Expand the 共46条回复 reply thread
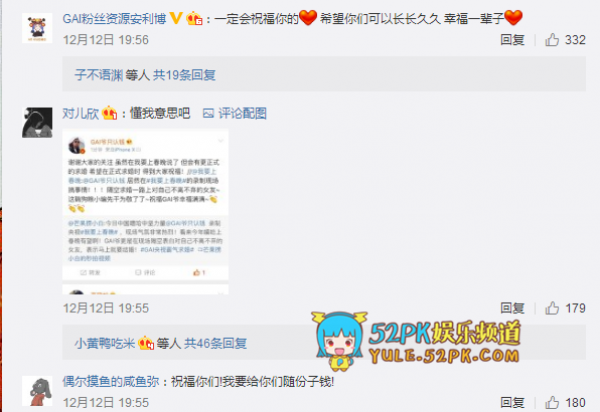This screenshot has width=600, height=412. click(215, 343)
